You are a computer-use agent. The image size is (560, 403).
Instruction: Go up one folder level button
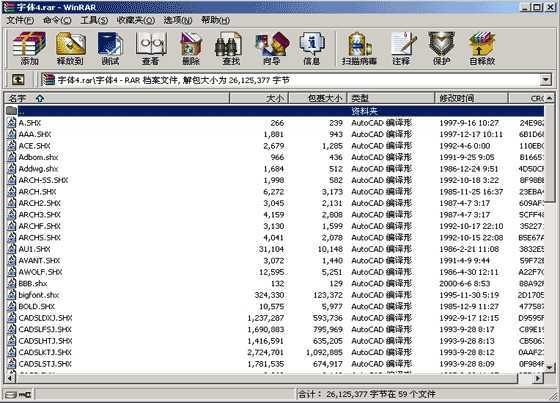tap(18, 80)
